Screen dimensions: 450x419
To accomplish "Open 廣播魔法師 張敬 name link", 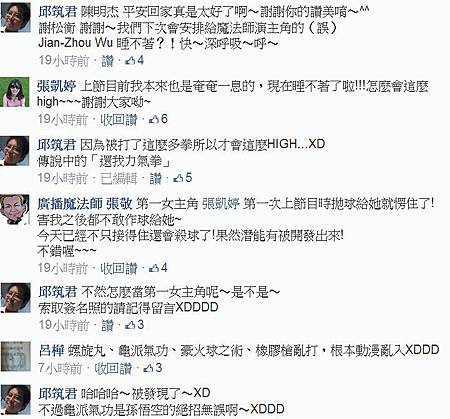I will tap(85, 204).
